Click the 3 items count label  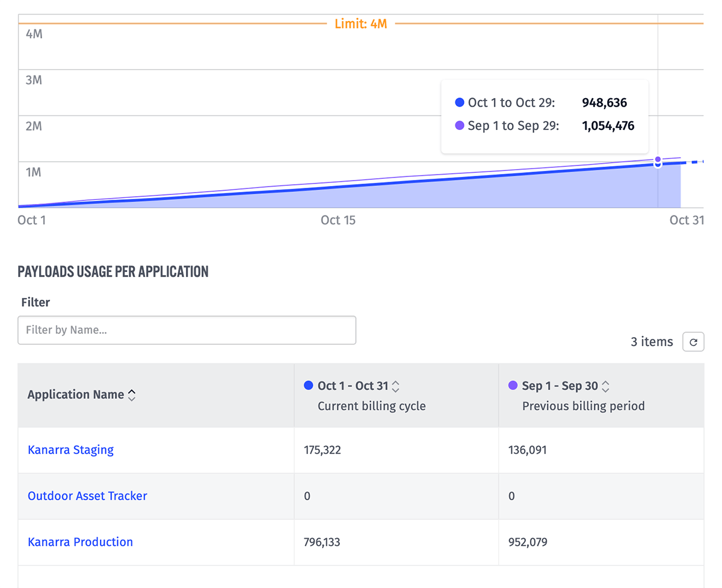pos(652,342)
